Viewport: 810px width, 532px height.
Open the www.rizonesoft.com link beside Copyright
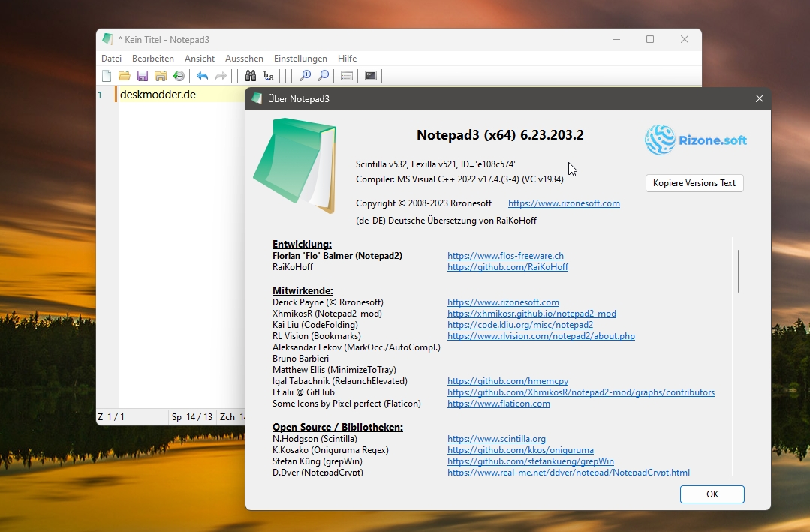[564, 203]
